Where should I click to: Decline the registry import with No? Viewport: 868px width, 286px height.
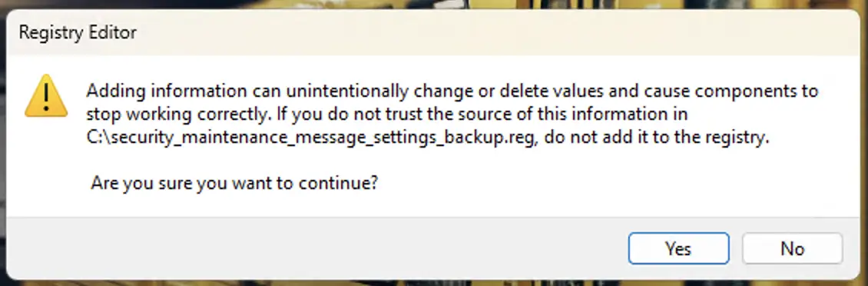point(792,248)
